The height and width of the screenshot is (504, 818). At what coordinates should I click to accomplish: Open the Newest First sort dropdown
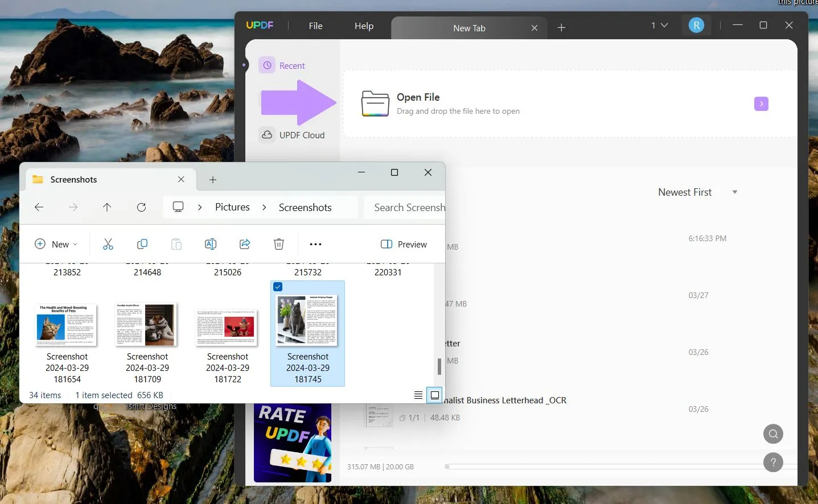point(697,192)
